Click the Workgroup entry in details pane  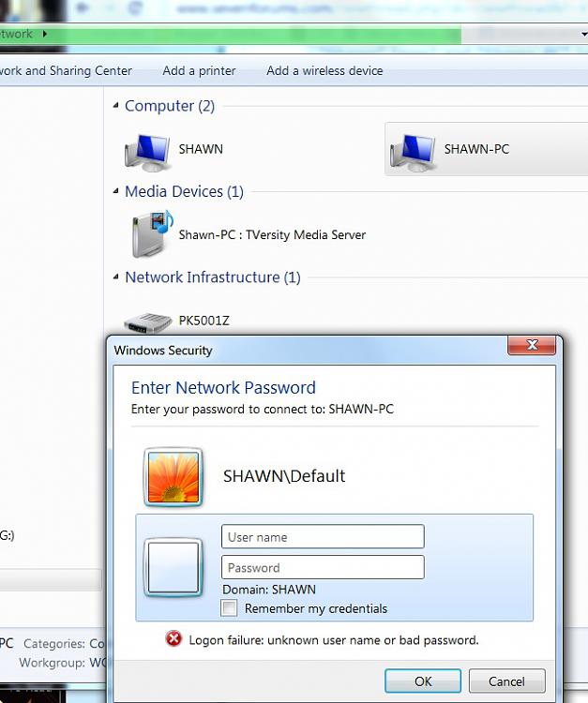(x=62, y=662)
